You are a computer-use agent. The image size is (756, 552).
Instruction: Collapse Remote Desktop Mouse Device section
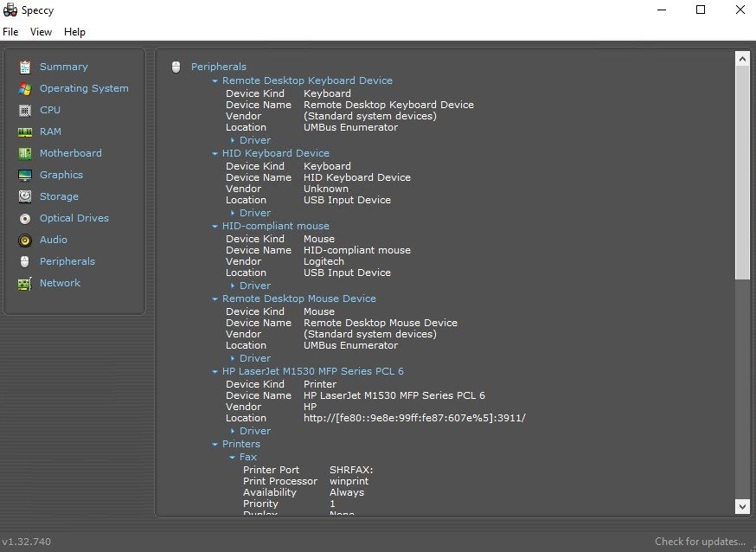click(215, 298)
